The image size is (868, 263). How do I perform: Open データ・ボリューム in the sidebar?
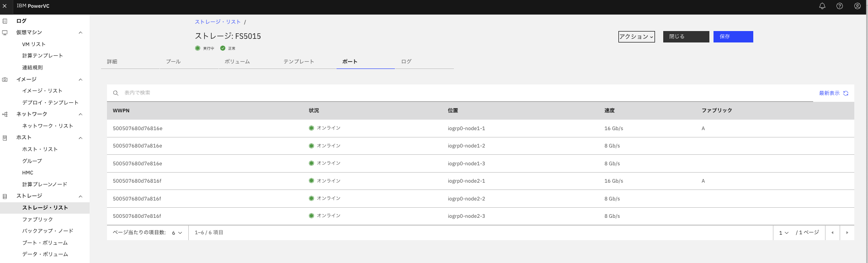(x=45, y=254)
